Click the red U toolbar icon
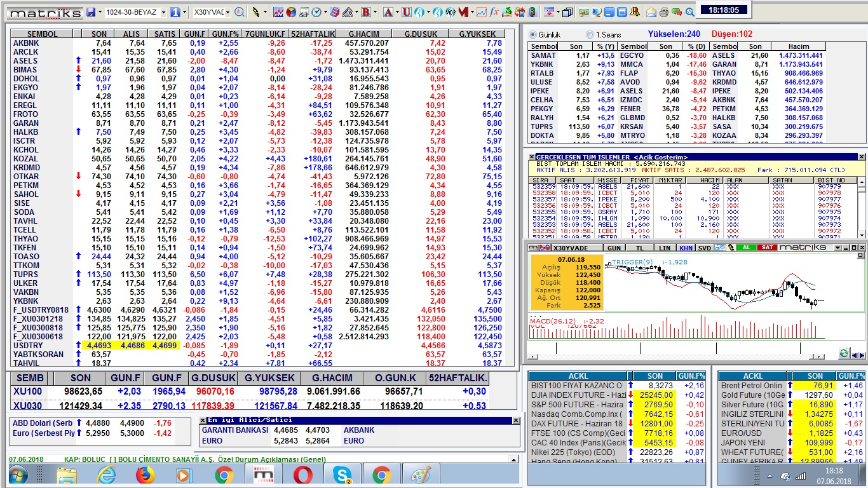Viewport: 868px width, 488px height. pyautogui.click(x=406, y=12)
